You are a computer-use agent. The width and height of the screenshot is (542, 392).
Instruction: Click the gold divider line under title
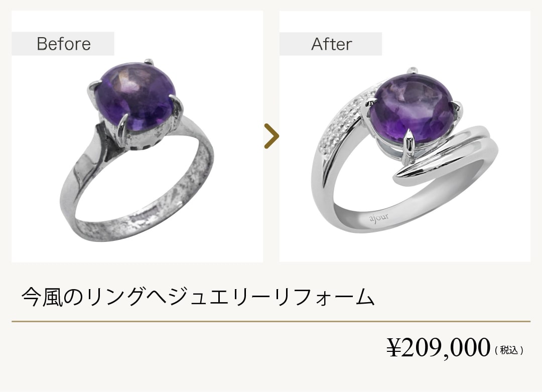(x=271, y=322)
